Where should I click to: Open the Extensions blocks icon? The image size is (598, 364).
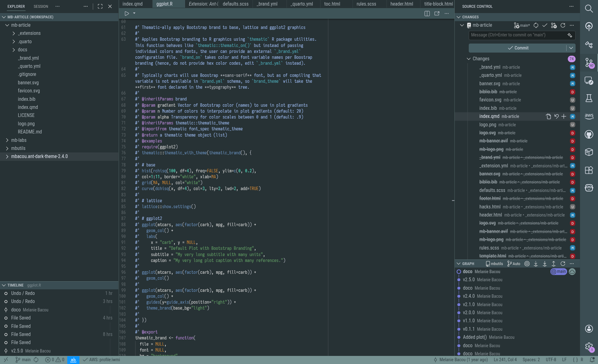[589, 170]
